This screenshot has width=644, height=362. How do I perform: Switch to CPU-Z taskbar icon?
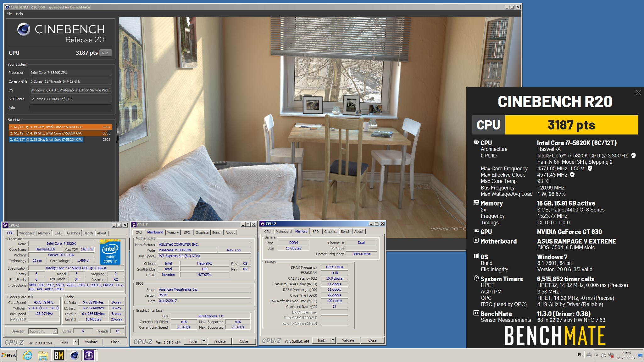click(x=89, y=355)
